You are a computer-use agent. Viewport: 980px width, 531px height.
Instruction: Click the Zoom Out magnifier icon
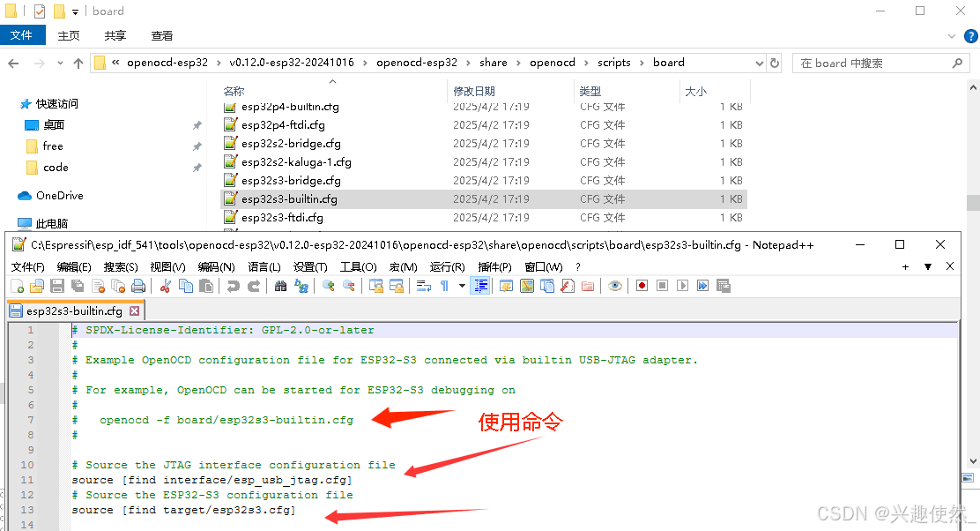click(349, 286)
